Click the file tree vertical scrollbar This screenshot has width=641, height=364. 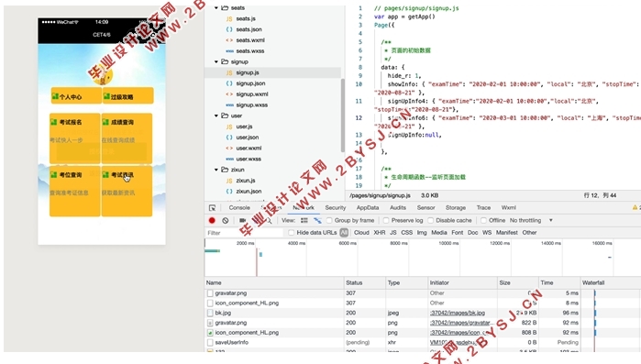[x=343, y=116]
